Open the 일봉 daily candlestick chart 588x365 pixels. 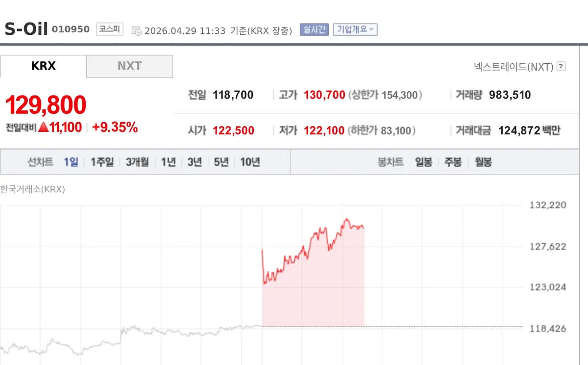[423, 162]
